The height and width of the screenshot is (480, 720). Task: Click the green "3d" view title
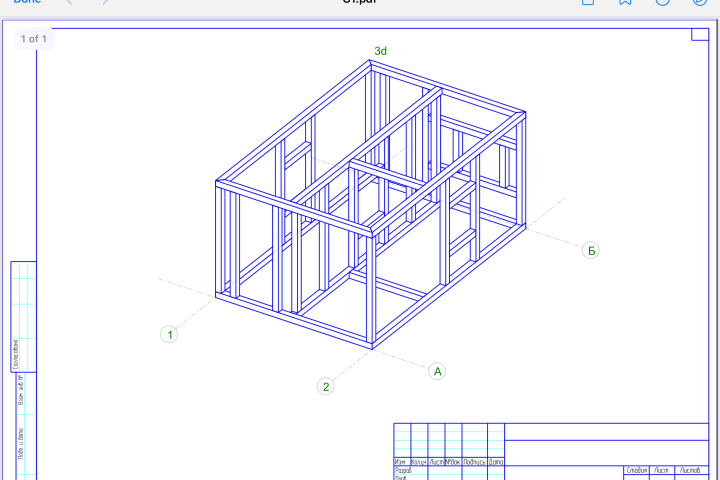coord(380,51)
